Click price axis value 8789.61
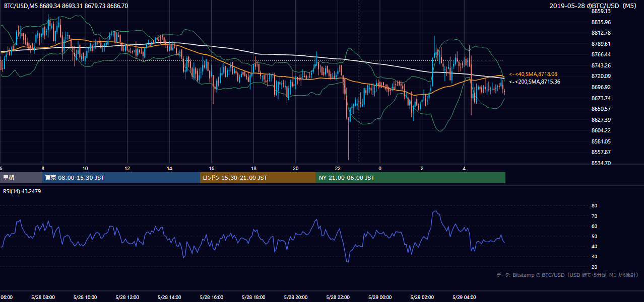This screenshot has height=302, width=644. pyautogui.click(x=601, y=44)
